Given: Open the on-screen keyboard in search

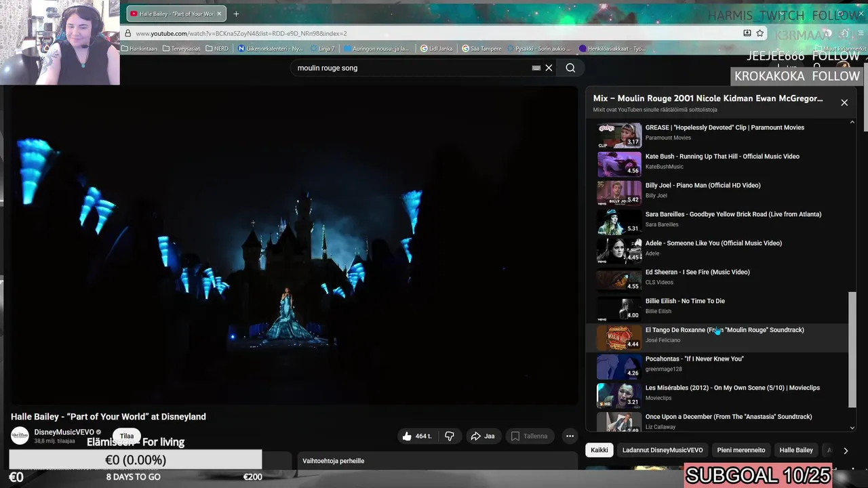Looking at the screenshot, I should [536, 68].
